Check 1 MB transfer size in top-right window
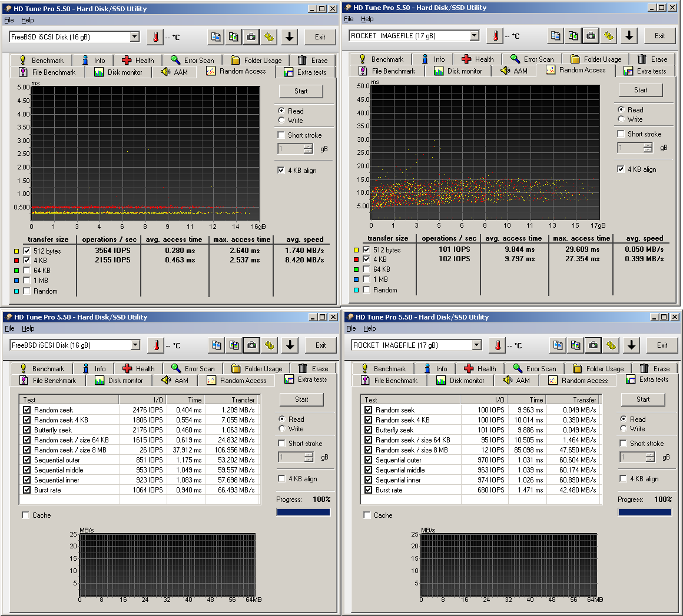The width and height of the screenshot is (683, 616). 367,279
